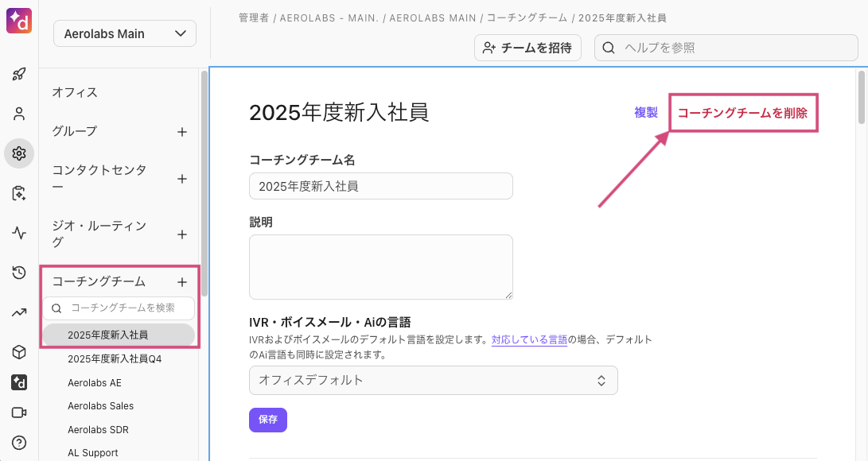Select Aerolabs Sales coaching team
868x461 pixels.
101,406
